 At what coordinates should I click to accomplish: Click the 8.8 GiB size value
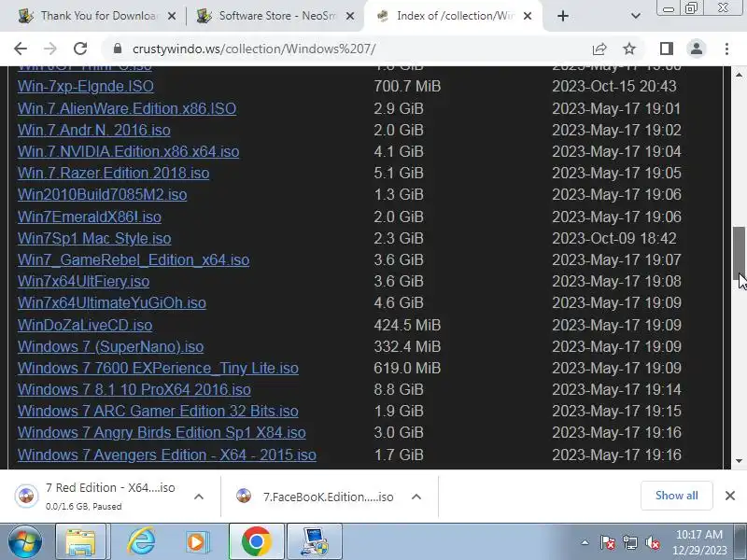(x=399, y=389)
